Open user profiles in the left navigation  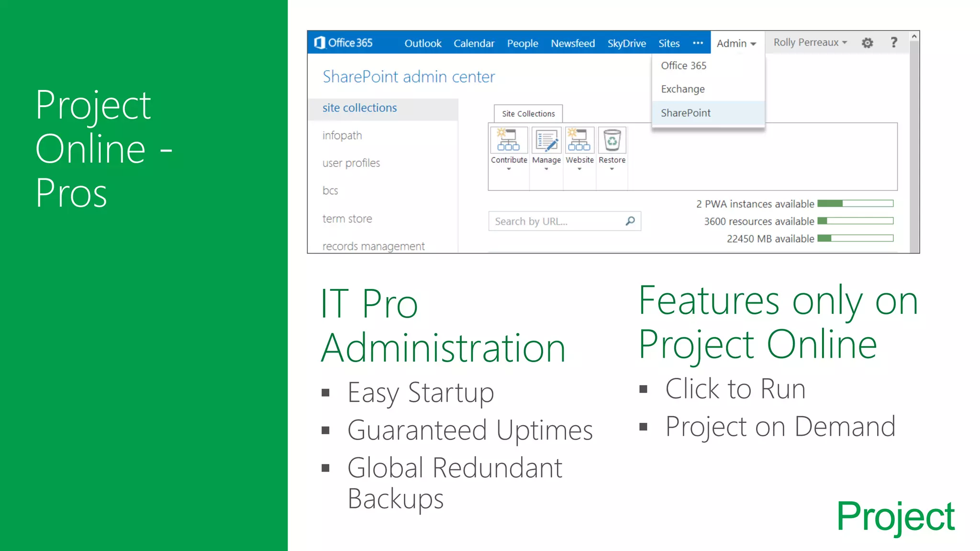click(x=351, y=163)
